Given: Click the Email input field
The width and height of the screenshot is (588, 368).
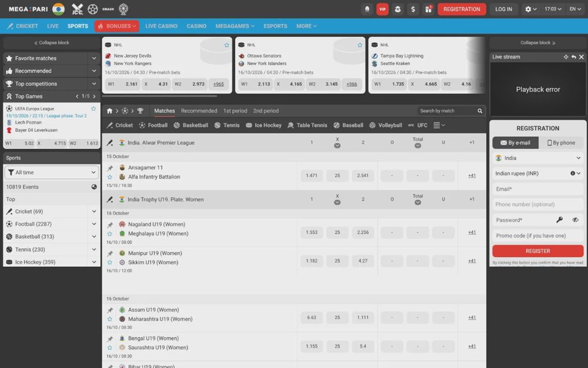Looking at the screenshot, I should [x=538, y=189].
